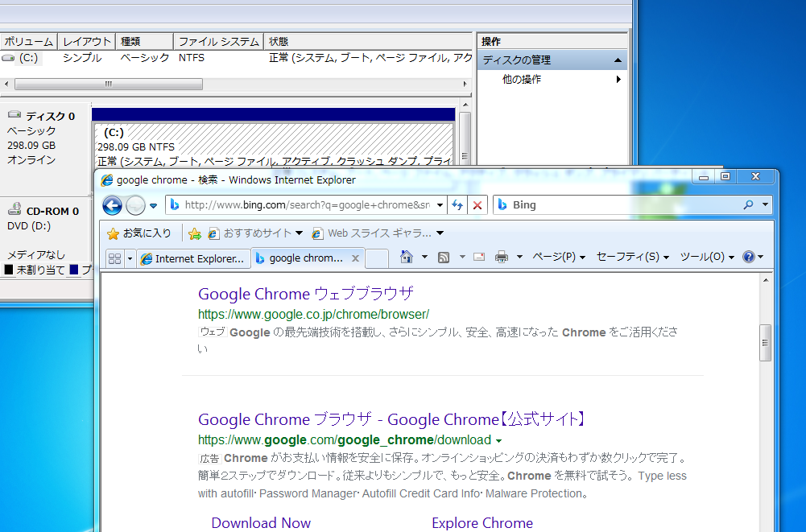Click volume list horizontal scrollbar thumb
The height and width of the screenshot is (532, 806).
109,84
